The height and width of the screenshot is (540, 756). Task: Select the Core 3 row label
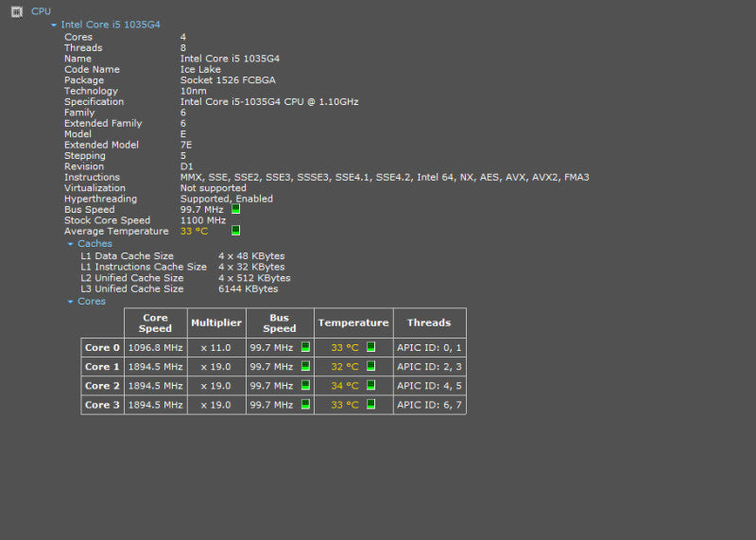[102, 405]
